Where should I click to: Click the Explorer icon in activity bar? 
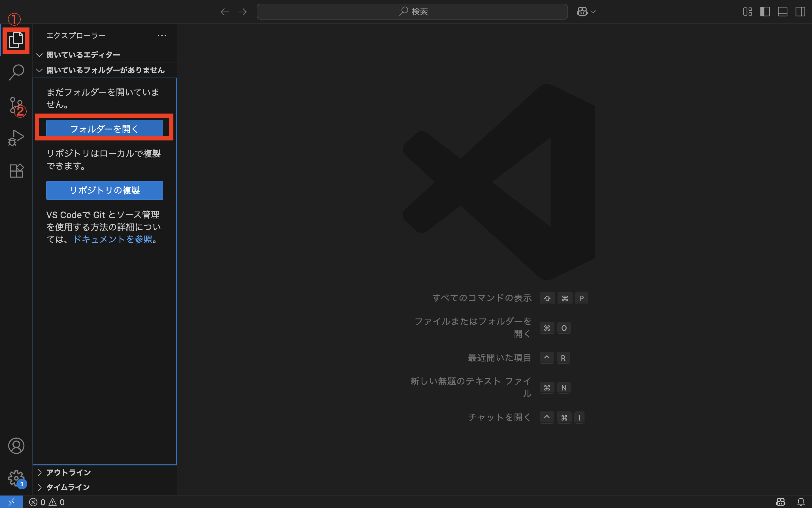tap(16, 40)
